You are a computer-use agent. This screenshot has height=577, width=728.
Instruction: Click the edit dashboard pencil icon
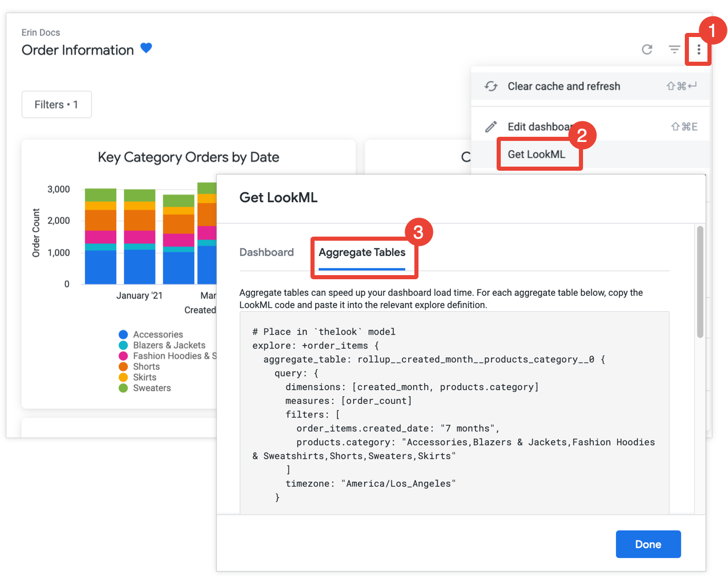click(491, 127)
